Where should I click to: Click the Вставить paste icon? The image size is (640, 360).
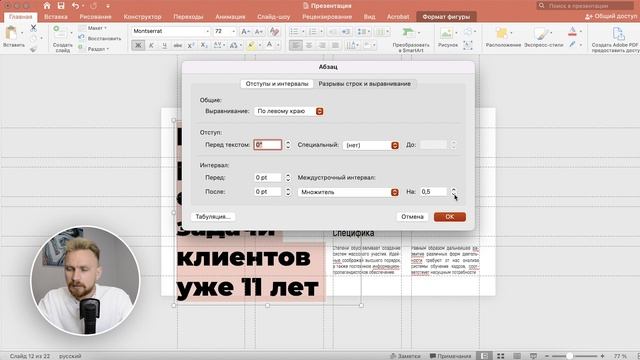(12, 33)
